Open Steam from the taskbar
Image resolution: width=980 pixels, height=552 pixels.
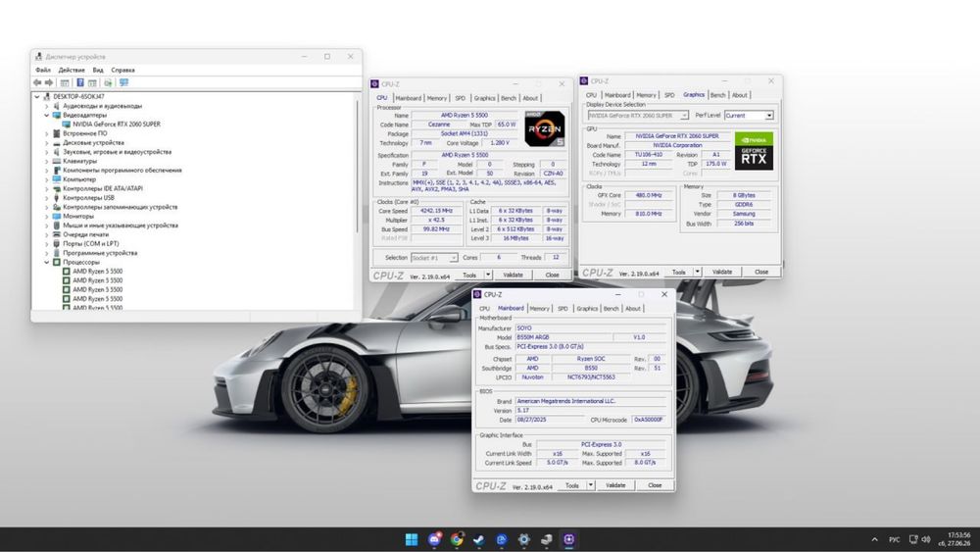(479, 539)
